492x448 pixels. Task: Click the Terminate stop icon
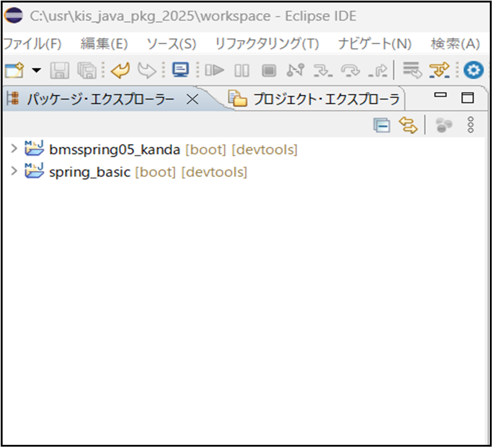pos(269,71)
